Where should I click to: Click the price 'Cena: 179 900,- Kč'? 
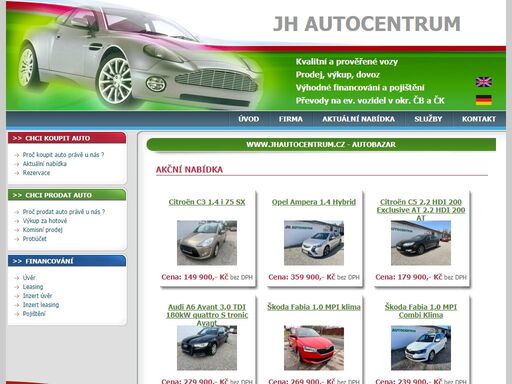click(x=409, y=277)
